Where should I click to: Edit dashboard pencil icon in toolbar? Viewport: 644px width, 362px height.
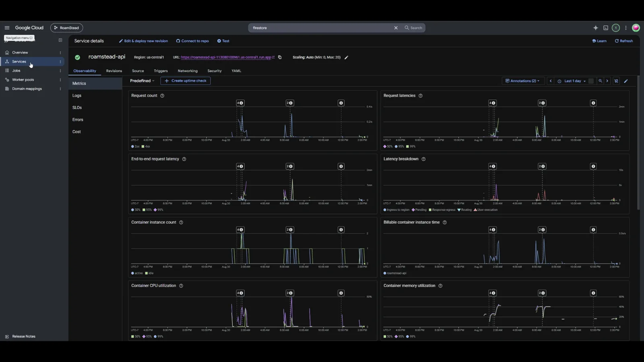[626, 81]
